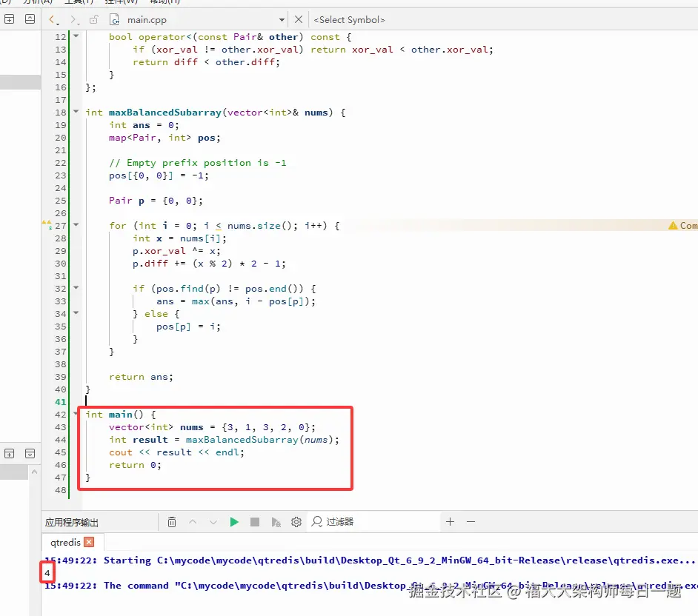Click 'cout << result << endl;' on line 45
Image resolution: width=698 pixels, height=616 pixels.
coord(177,452)
